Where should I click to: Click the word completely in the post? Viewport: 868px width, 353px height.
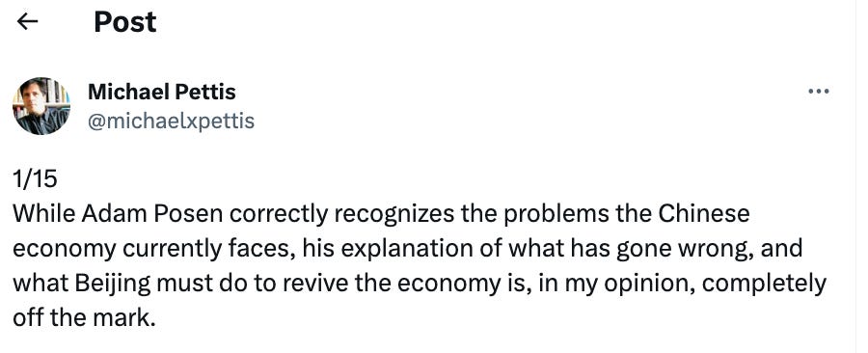point(764,285)
